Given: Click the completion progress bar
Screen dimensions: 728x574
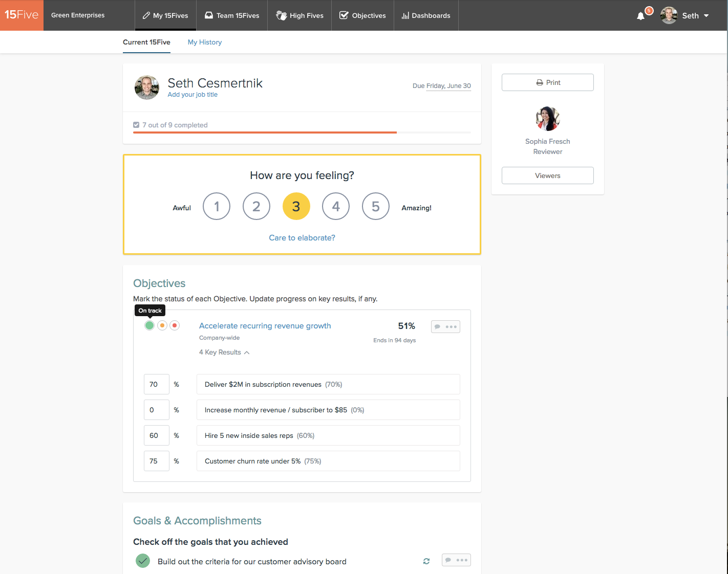Looking at the screenshot, I should click(x=302, y=133).
